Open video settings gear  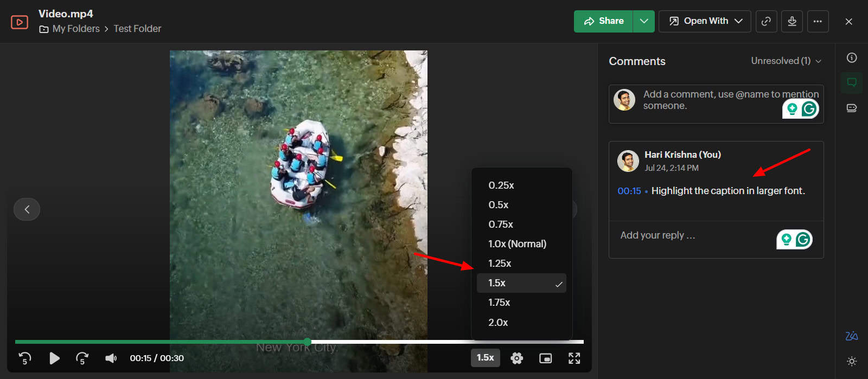click(x=516, y=358)
